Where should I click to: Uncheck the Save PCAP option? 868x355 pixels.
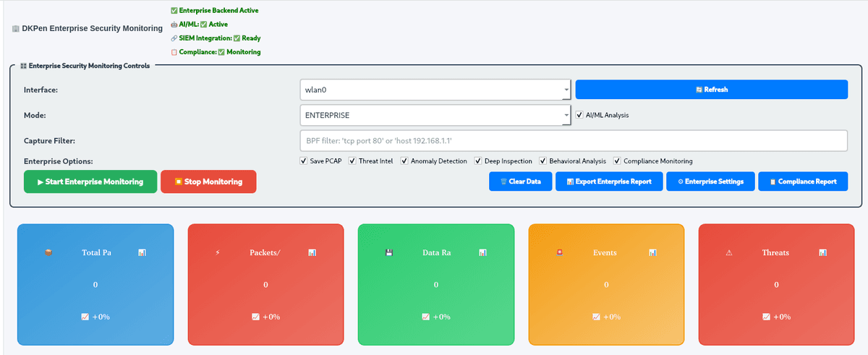pos(303,161)
